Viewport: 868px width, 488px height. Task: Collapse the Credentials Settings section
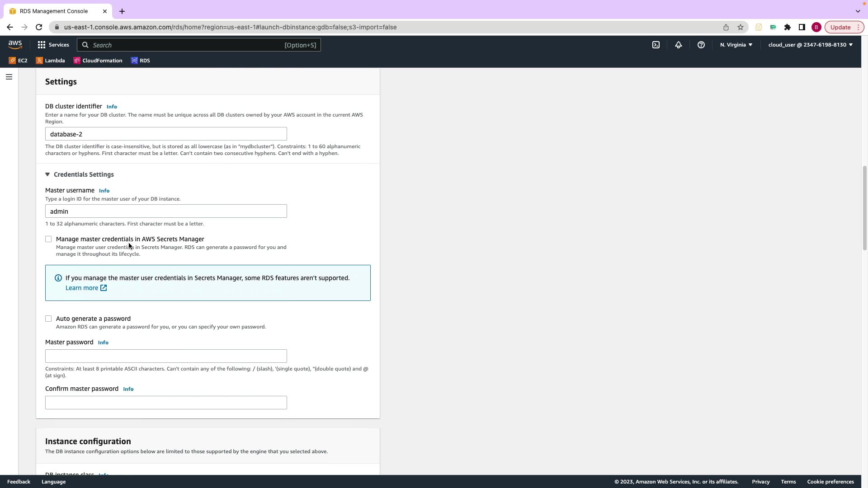pos(79,174)
